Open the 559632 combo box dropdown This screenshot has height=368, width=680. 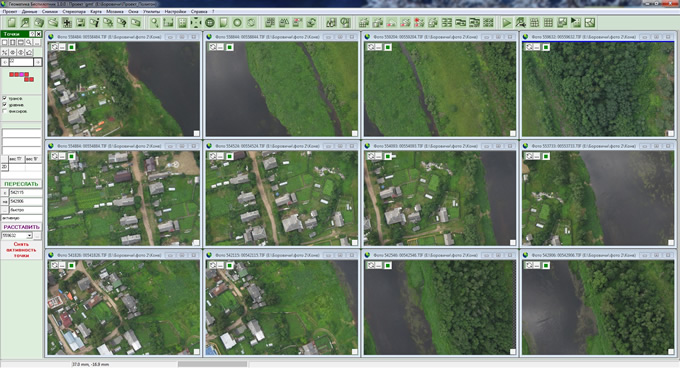click(29, 235)
